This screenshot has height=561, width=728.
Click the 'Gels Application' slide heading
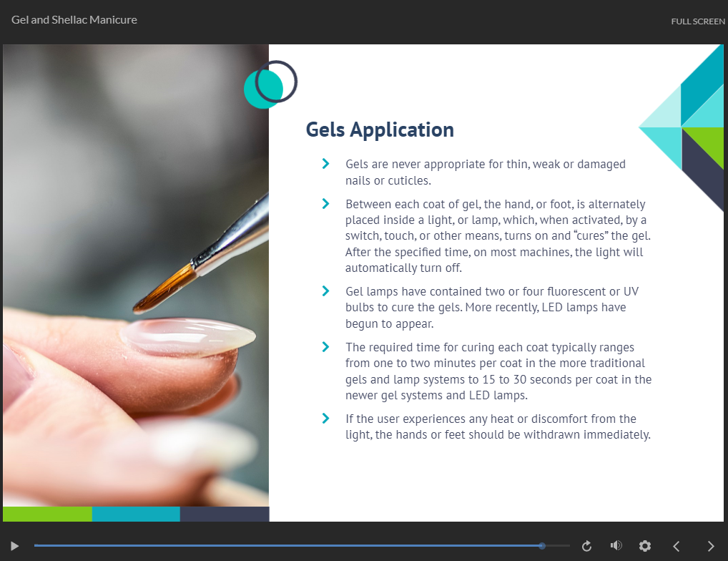coord(380,130)
